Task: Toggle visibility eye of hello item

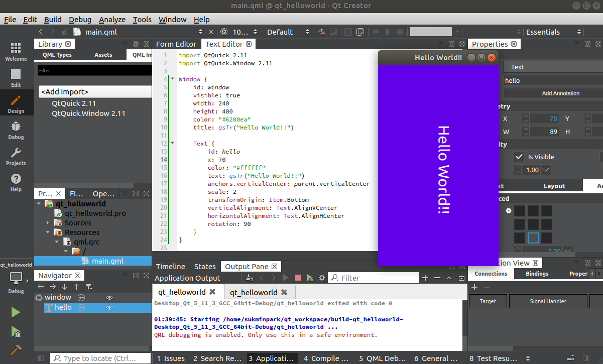Action: (x=109, y=307)
